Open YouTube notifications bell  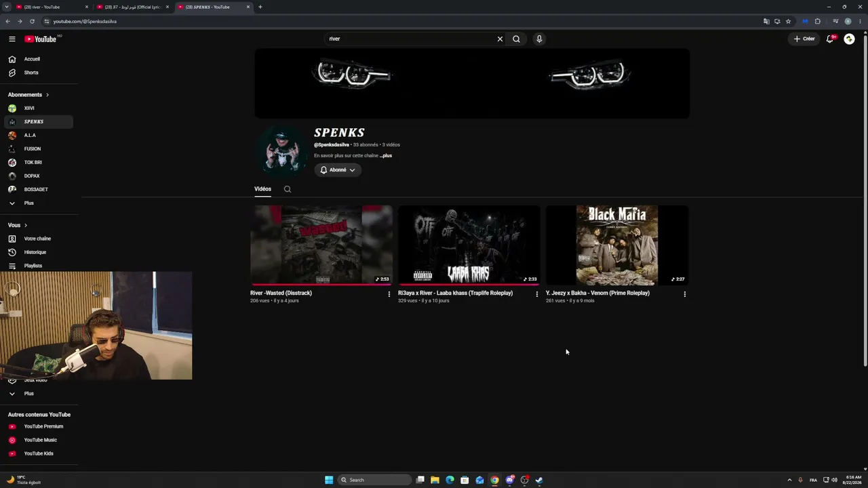tap(830, 39)
